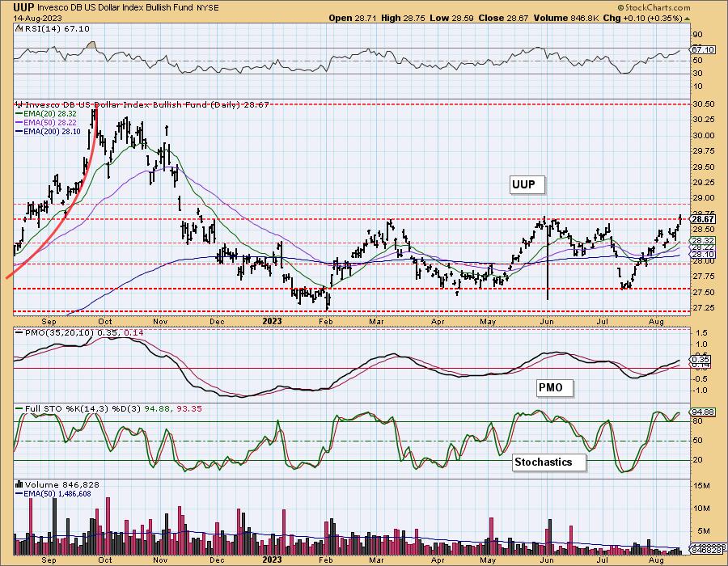
Task: Click the green up-arrow next to Chg
Action: click(688, 19)
